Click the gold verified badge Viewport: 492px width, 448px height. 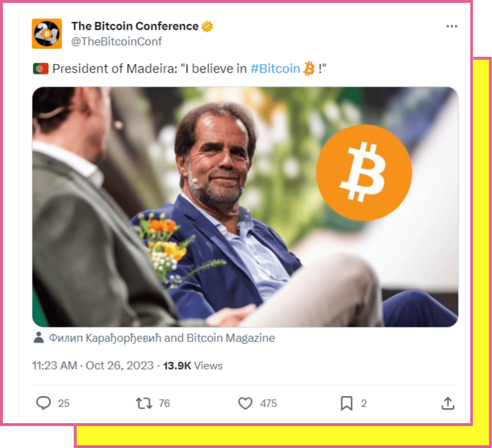[207, 26]
